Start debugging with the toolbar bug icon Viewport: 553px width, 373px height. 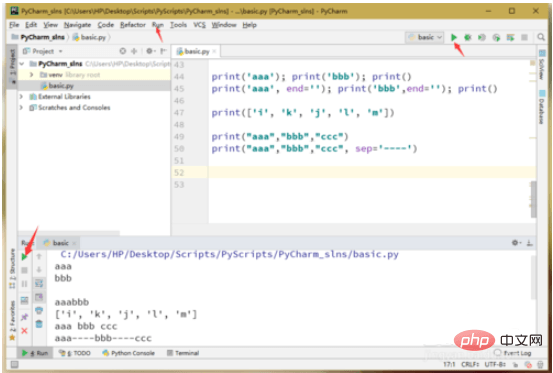click(468, 37)
